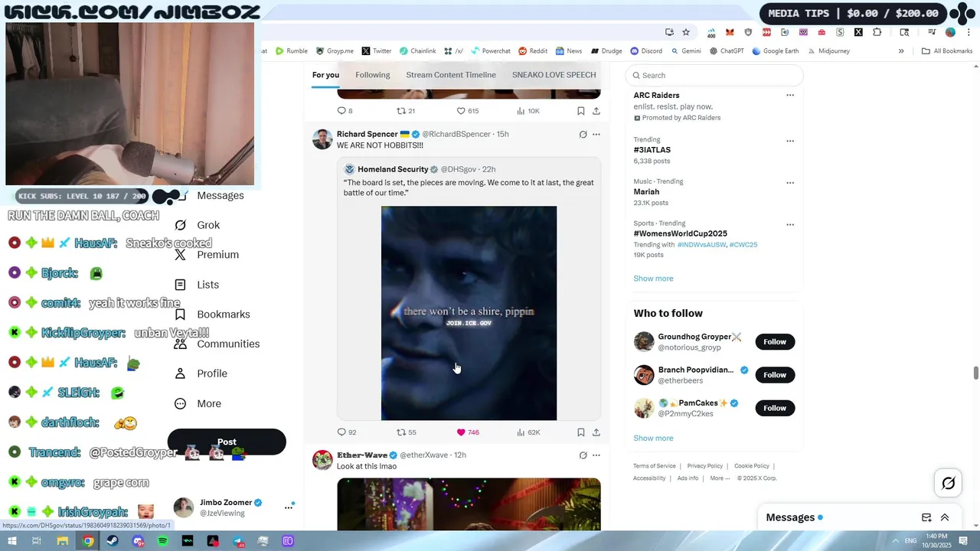Switch to the Following tab
Viewport: 980px width, 551px height.
click(x=373, y=75)
